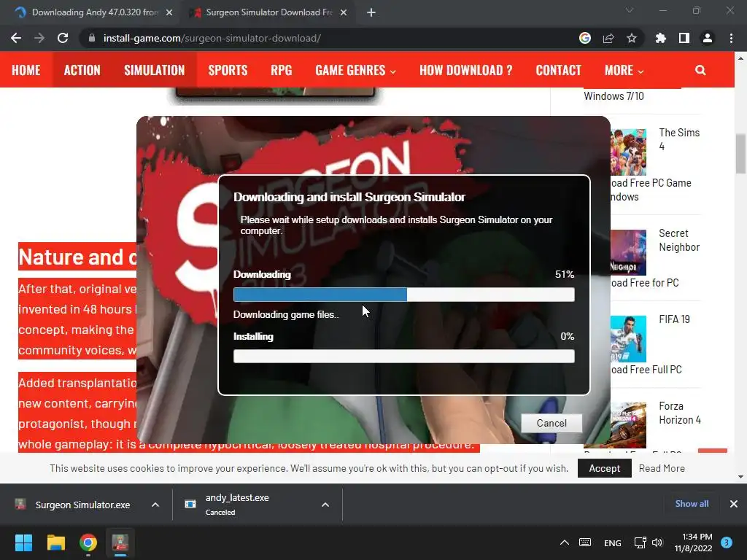Open the SPORTS category
747x560 pixels.
228,70
